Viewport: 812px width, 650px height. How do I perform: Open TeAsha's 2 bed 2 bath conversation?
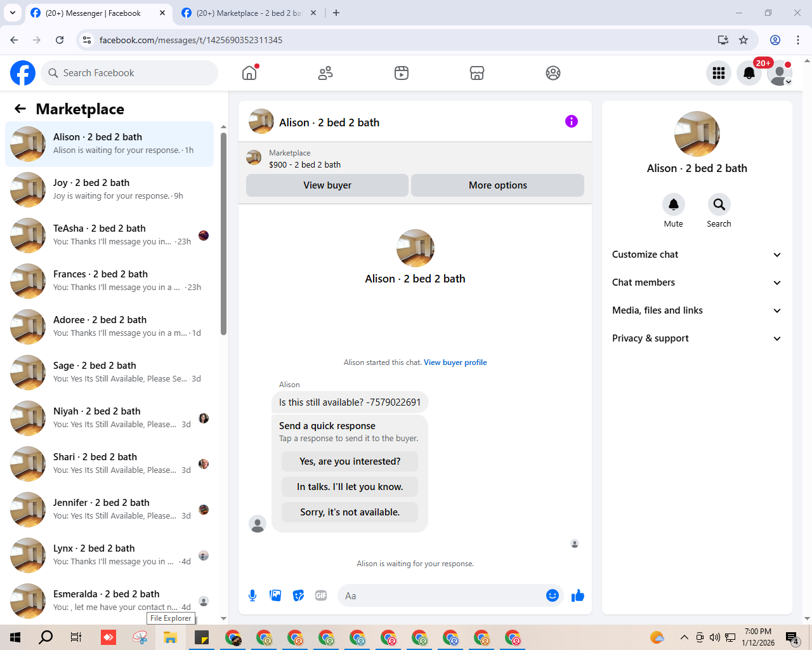pyautogui.click(x=109, y=235)
